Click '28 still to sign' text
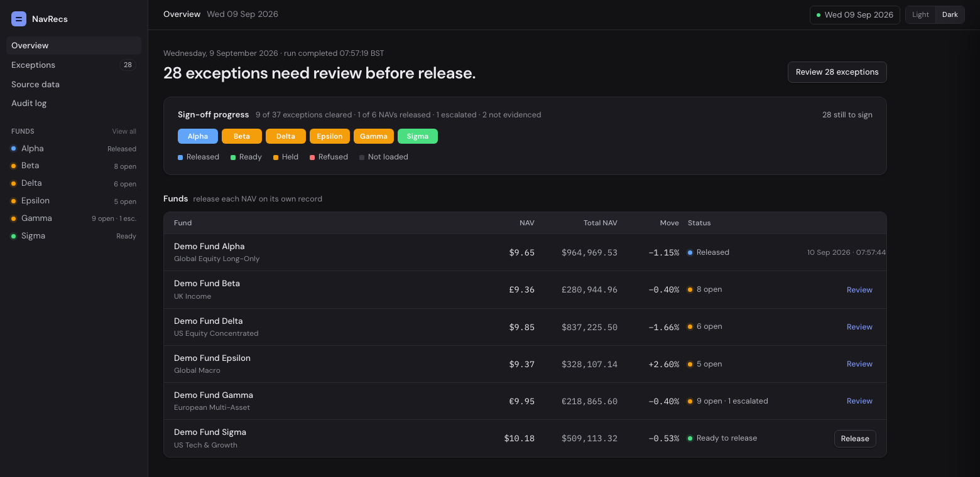The image size is (980, 477). click(x=847, y=115)
